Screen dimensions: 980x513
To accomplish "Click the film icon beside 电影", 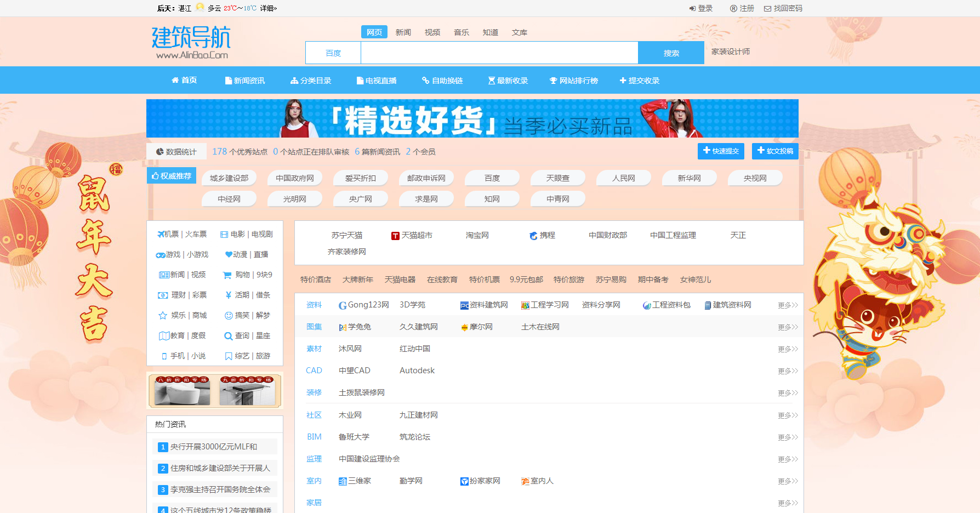I will coord(224,234).
